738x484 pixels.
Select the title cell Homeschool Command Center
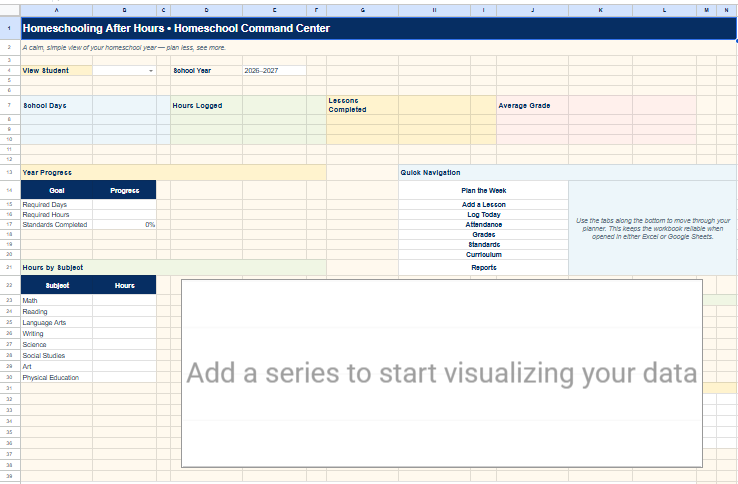(x=378, y=28)
